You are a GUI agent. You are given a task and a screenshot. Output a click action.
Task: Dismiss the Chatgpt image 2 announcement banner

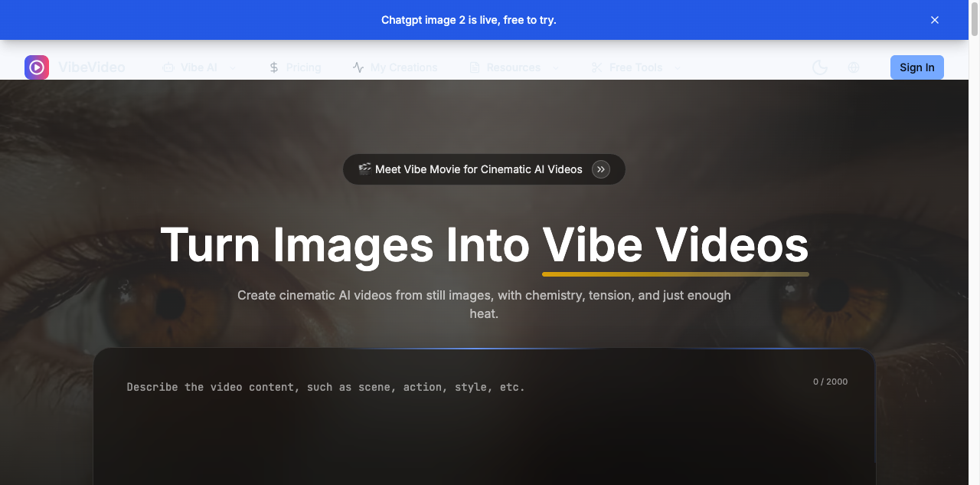[935, 20]
